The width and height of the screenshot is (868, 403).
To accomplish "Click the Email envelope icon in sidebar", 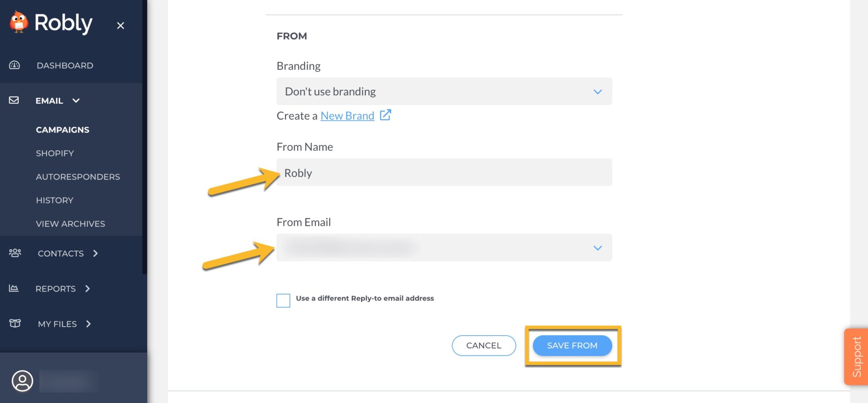I will 14,100.
